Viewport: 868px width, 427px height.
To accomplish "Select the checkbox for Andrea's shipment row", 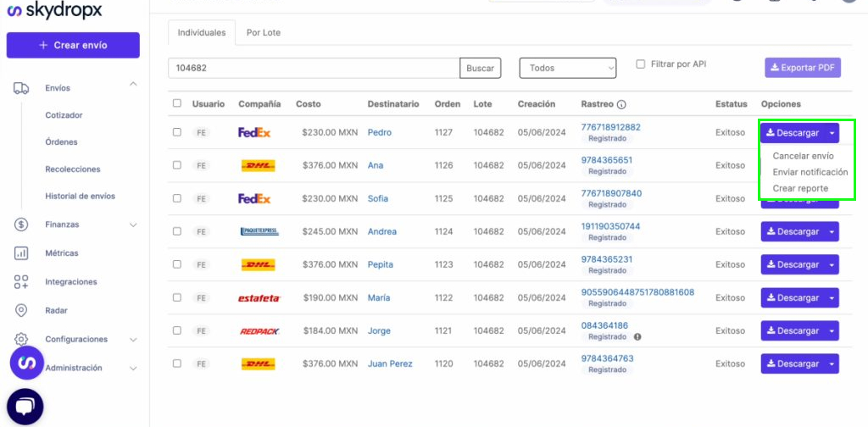I will click(176, 231).
